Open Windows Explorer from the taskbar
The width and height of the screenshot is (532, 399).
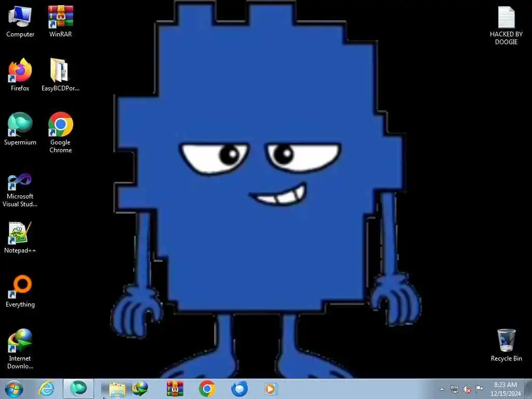coord(117,389)
